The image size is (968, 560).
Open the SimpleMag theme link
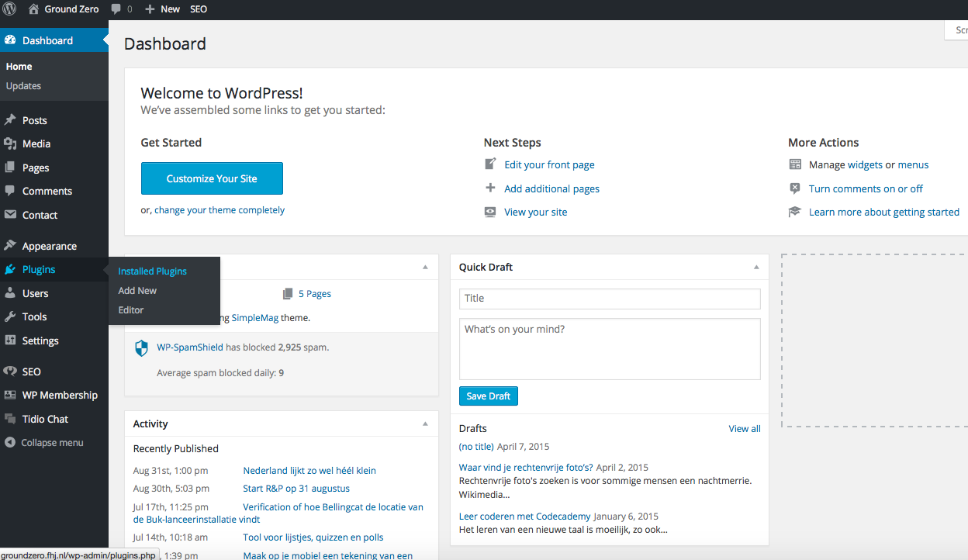tap(255, 318)
